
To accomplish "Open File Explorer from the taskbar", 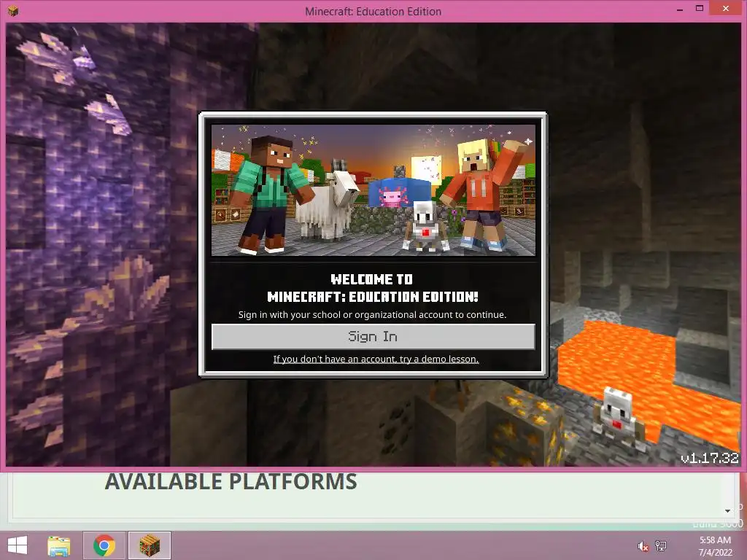I will (x=59, y=546).
